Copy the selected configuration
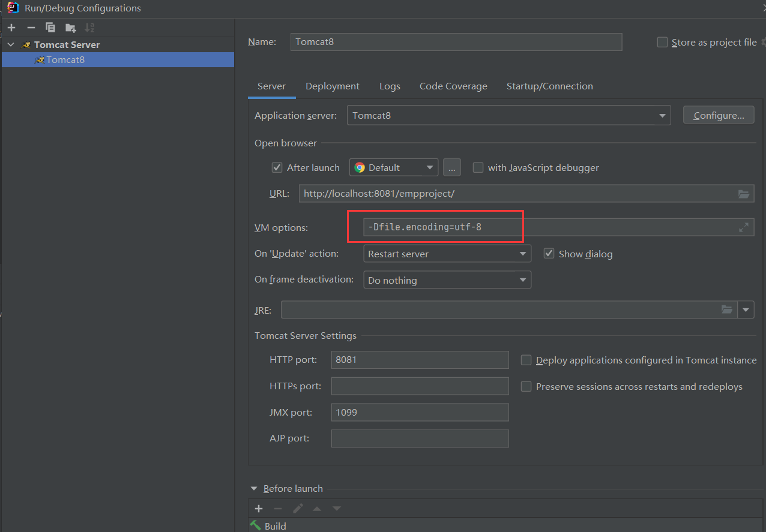The image size is (766, 532). click(50, 28)
